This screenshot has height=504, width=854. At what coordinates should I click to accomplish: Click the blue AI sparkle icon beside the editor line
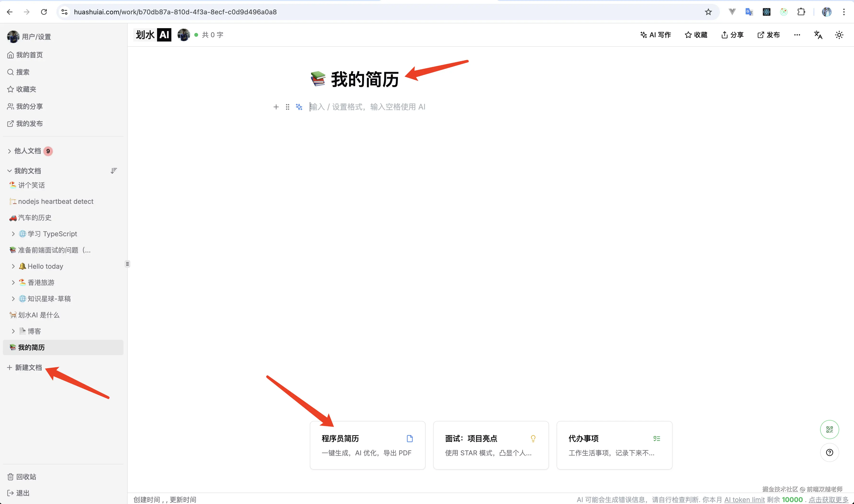coord(299,107)
